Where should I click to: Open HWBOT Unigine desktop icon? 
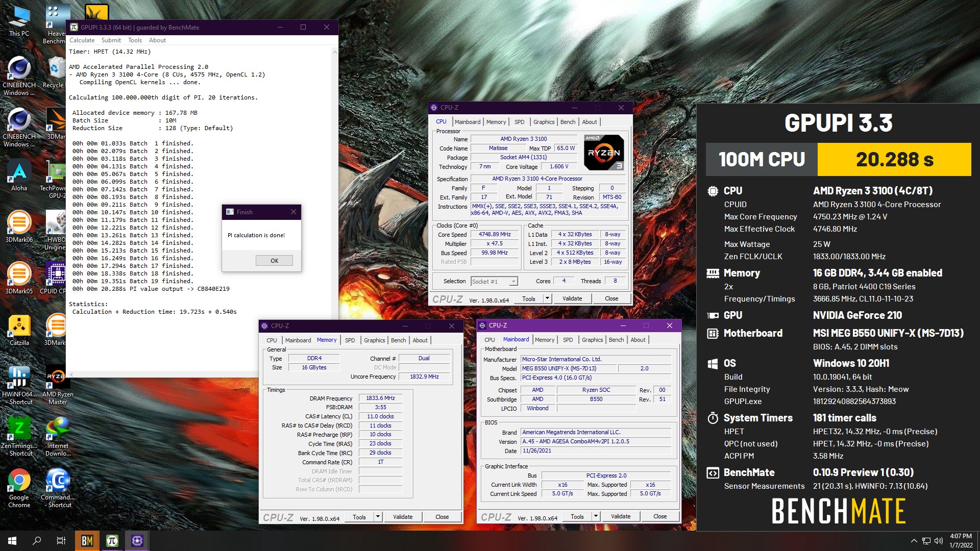pyautogui.click(x=55, y=231)
